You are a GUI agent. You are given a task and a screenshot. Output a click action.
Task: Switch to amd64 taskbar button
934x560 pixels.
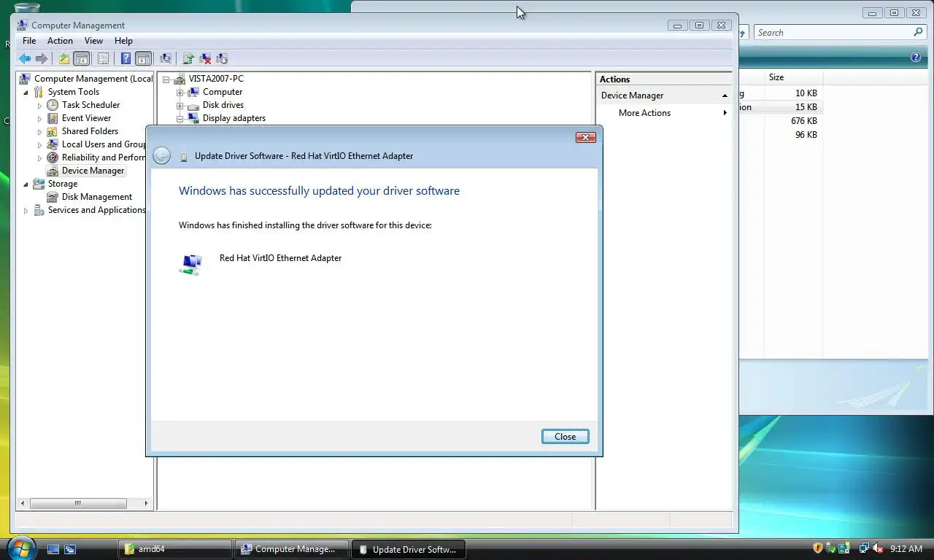click(175, 549)
